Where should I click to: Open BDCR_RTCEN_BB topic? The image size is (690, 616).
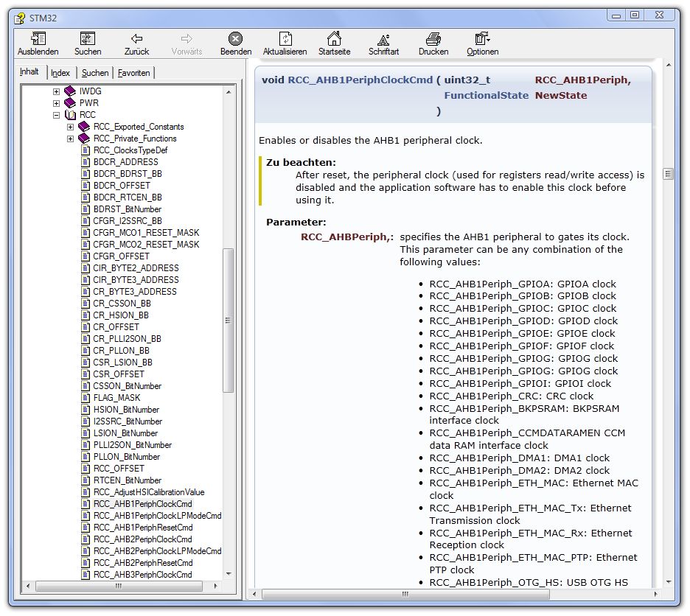pos(128,197)
